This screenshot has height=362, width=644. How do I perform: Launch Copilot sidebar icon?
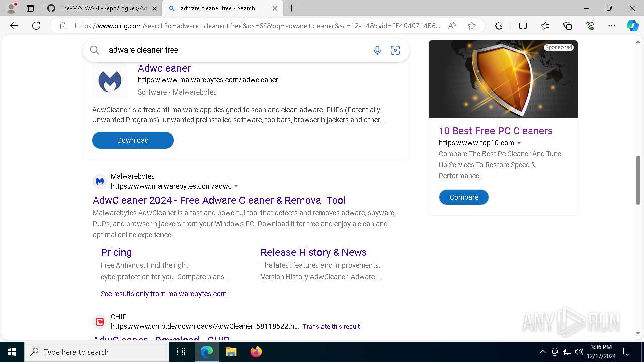(x=632, y=26)
